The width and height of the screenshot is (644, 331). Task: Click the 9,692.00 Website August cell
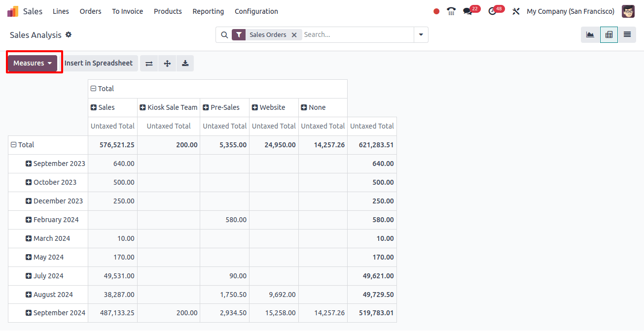274,295
